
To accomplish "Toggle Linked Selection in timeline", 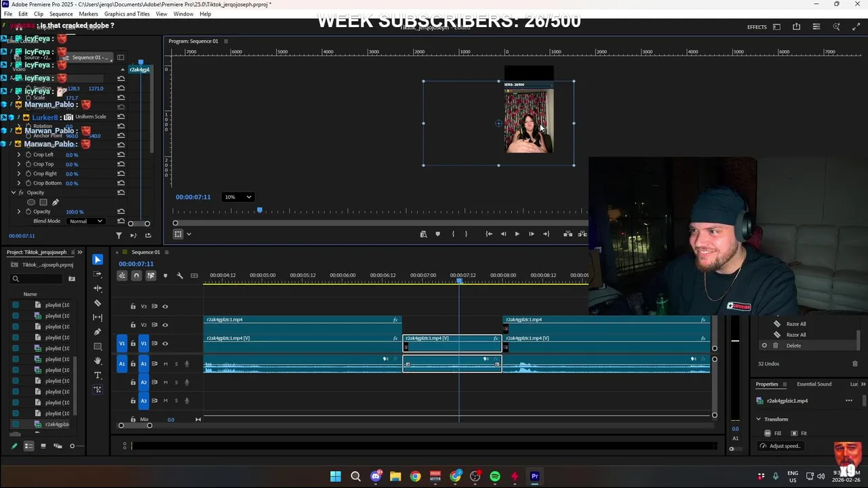I will 151,276.
